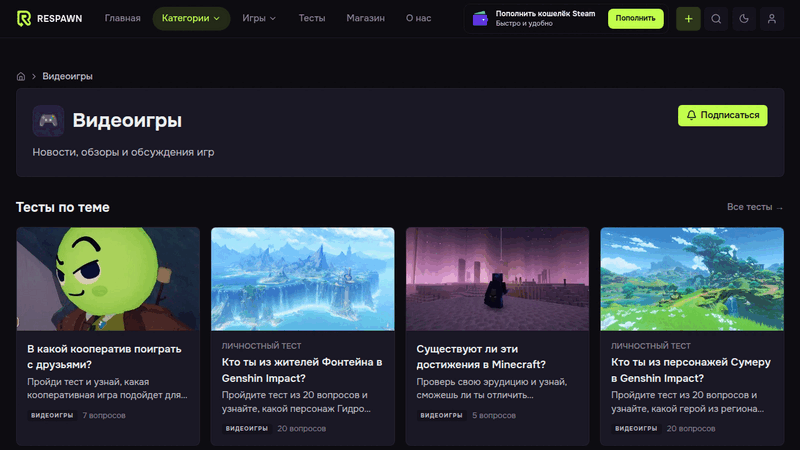This screenshot has height=450, width=800.
Task: Click the 5 вопросов label
Action: pos(494,415)
